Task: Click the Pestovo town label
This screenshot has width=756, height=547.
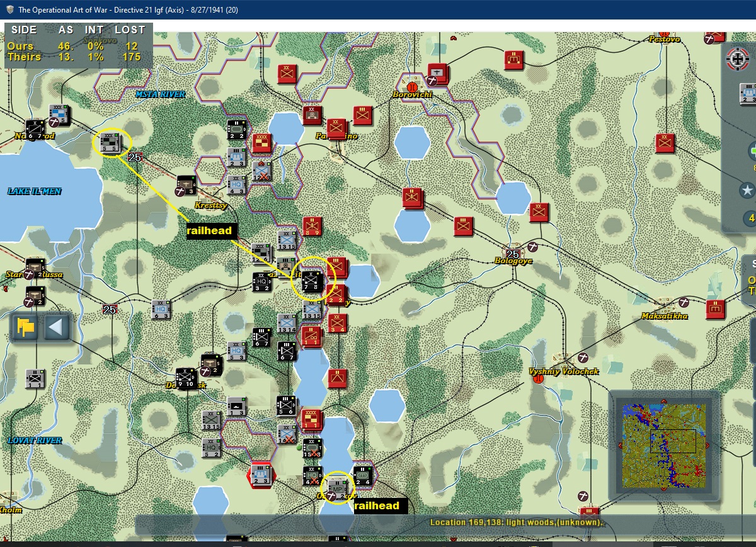Action: tap(665, 39)
